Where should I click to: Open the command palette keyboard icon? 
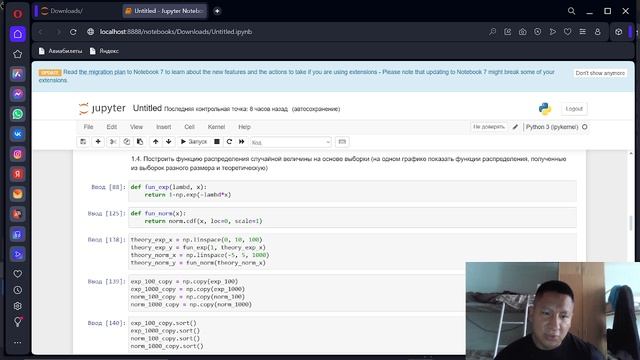342,142
